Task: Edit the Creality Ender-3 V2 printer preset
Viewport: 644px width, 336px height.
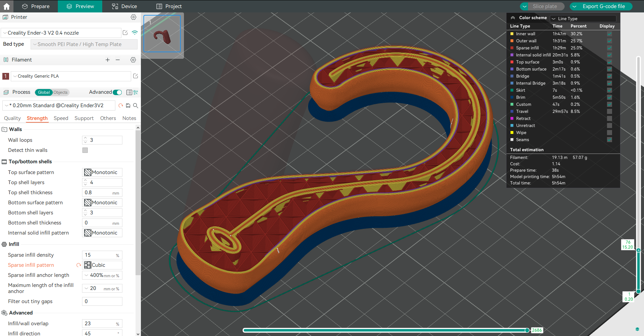Action: [x=125, y=33]
